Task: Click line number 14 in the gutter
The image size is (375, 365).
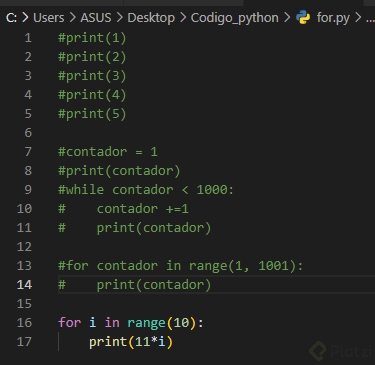Action: (x=24, y=285)
